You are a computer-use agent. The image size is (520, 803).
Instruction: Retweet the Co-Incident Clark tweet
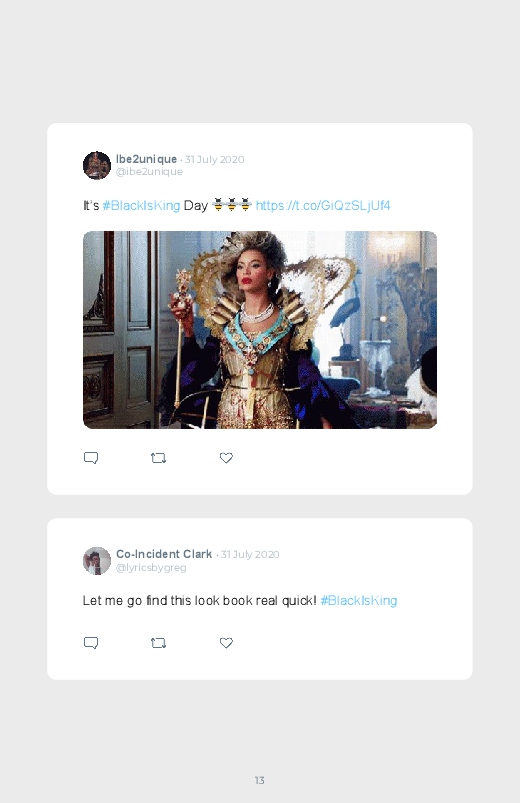coord(158,643)
